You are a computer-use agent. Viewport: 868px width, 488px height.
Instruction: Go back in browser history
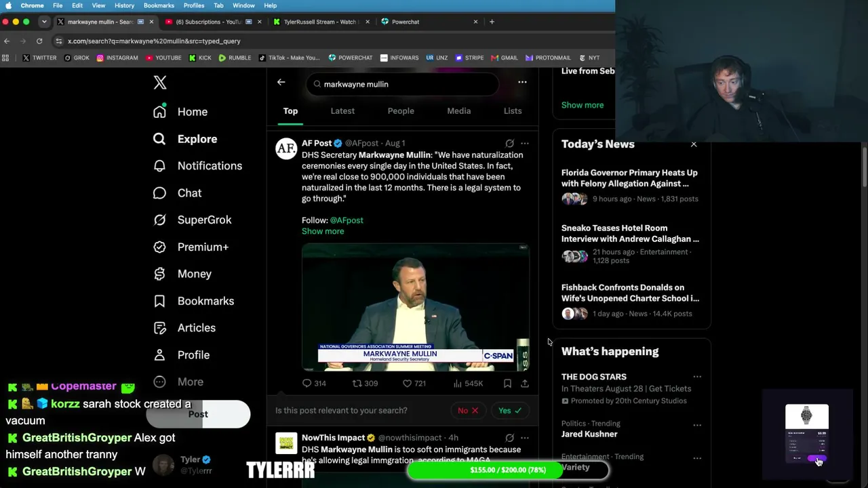7,41
